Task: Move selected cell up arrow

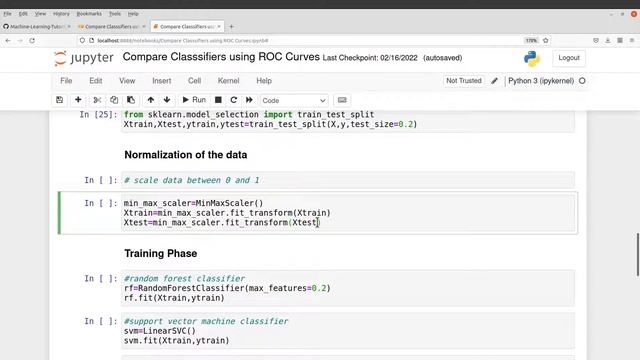Action: (151, 100)
